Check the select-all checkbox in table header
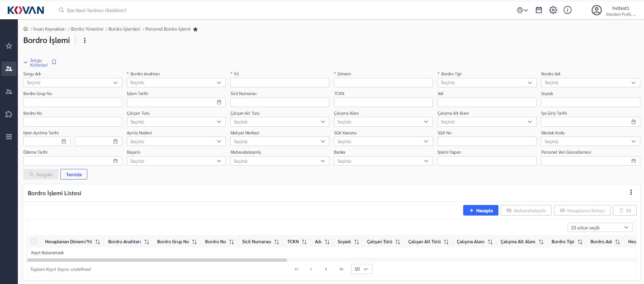This screenshot has height=284, width=644. coord(34,241)
